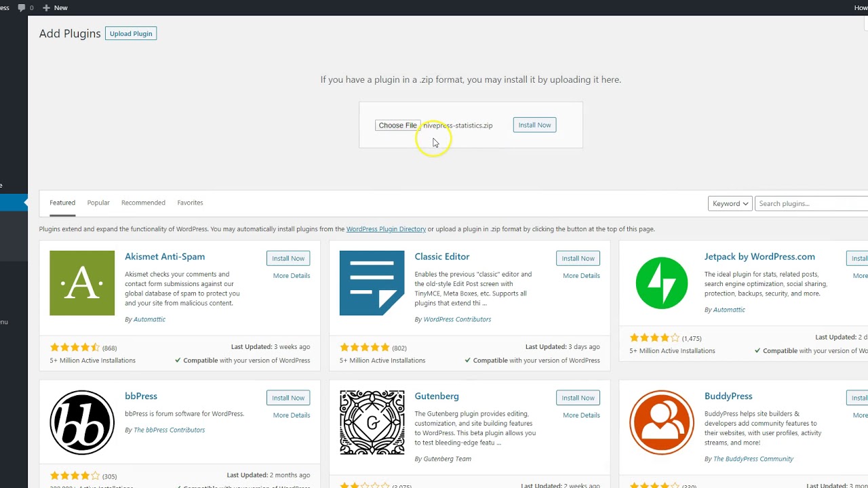View More Details for Akismet Anti-Spam

click(x=292, y=276)
